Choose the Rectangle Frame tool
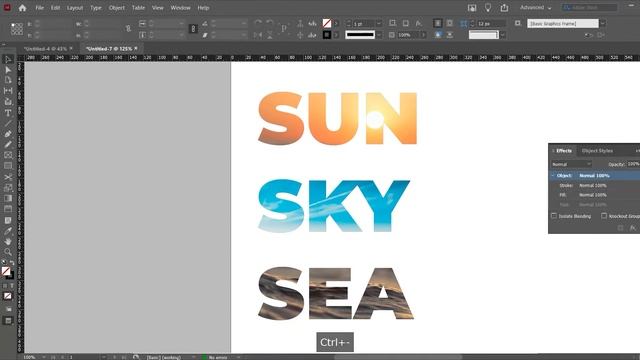This screenshot has width=640, height=360. coord(8,155)
